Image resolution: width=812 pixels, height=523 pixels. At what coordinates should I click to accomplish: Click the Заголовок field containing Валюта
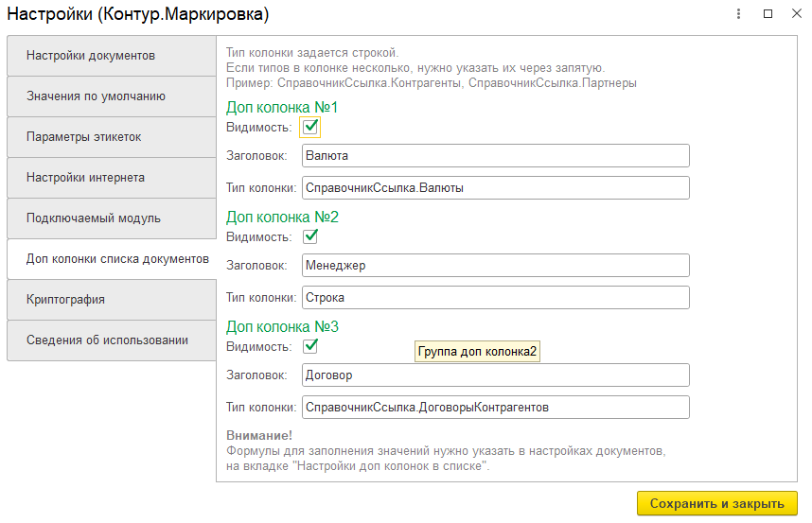tap(496, 156)
